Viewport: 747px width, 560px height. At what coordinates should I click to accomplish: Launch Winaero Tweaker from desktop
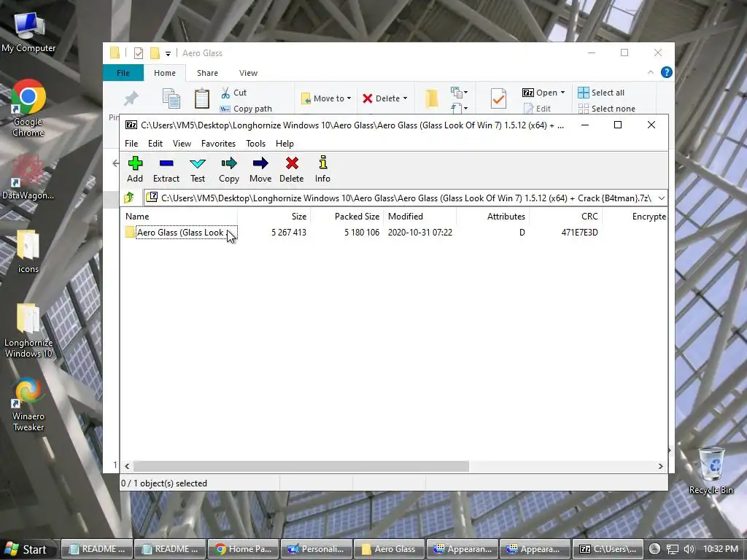(x=28, y=404)
